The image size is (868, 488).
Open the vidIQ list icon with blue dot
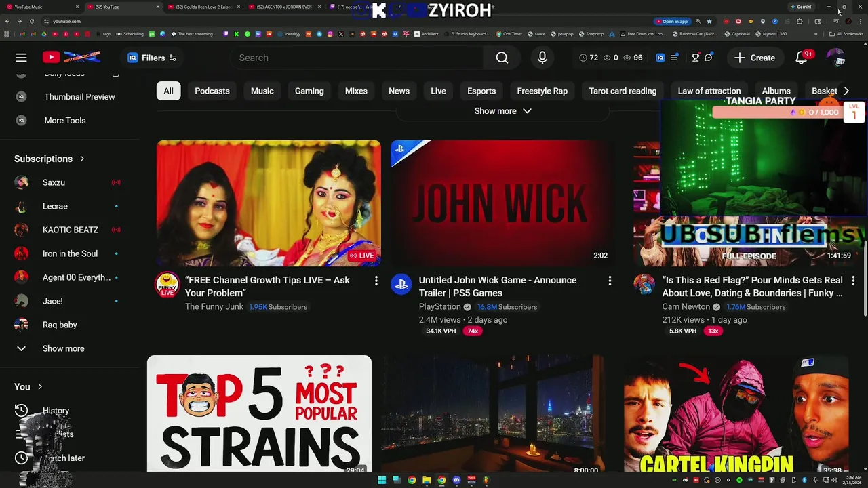[674, 58]
